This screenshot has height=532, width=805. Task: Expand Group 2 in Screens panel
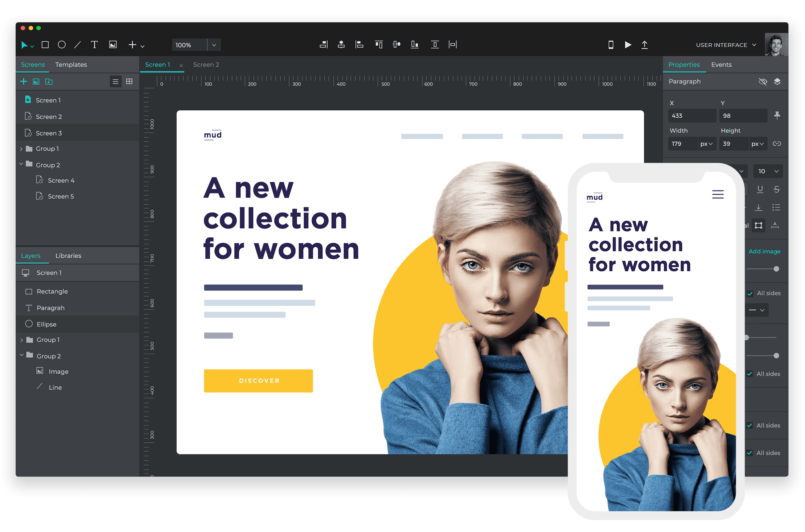coord(21,165)
